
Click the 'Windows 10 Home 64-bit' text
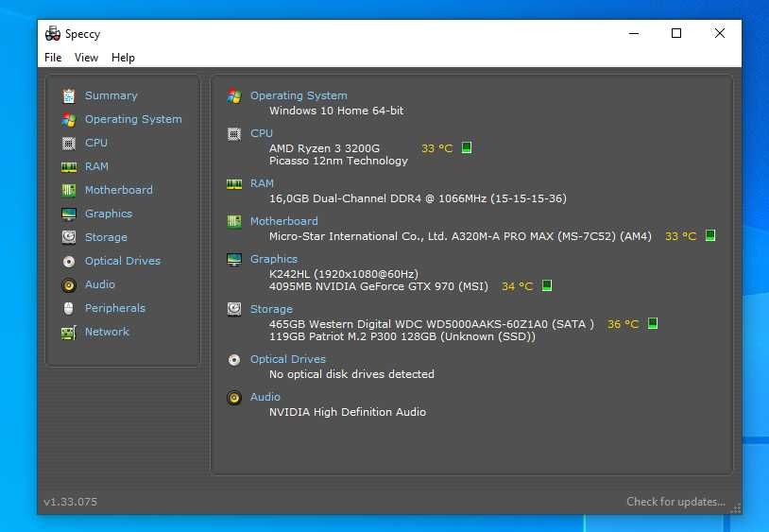pyautogui.click(x=336, y=111)
